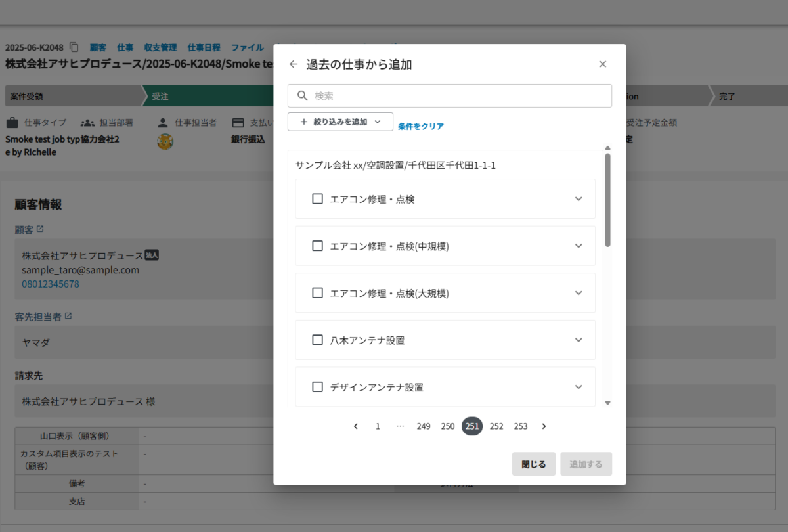Open the 収支管理 tab
The height and width of the screenshot is (532, 788).
pos(160,47)
